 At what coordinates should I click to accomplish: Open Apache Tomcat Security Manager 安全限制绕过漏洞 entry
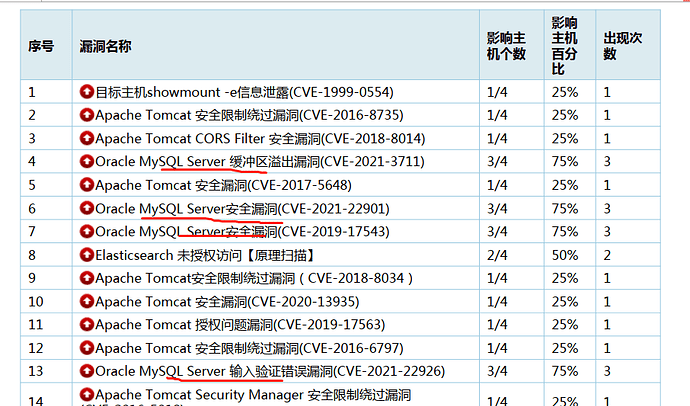[253, 395]
